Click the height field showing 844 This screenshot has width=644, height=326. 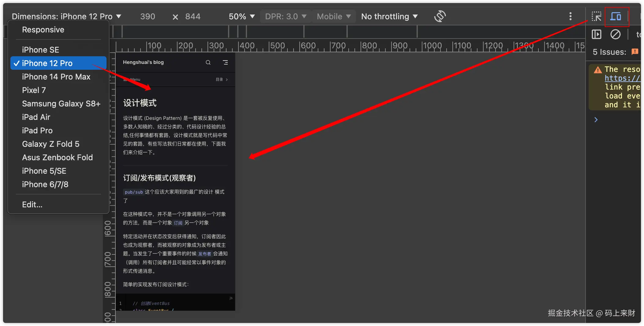[x=193, y=16]
